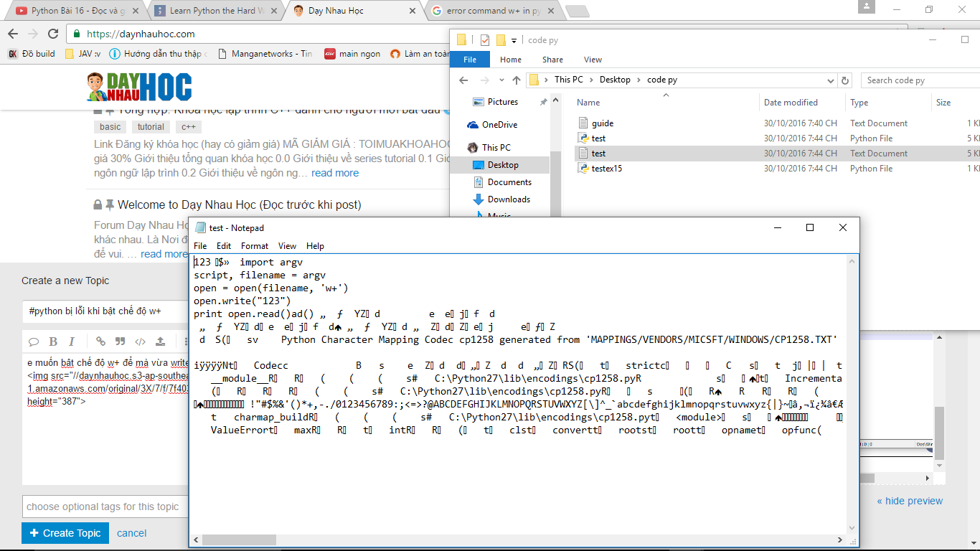980x551 pixels.
Task: Reload the page with Chrome's refresh icon
Action: (53, 34)
